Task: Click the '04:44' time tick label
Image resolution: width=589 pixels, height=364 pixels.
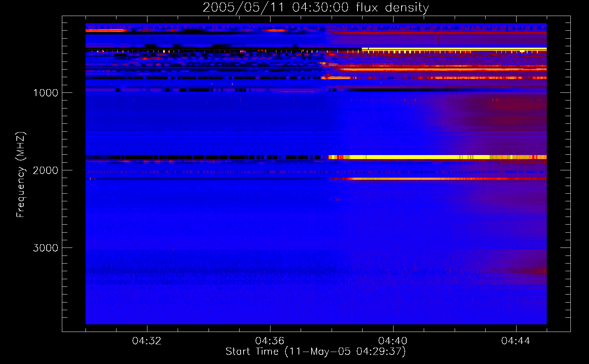Action: tap(516, 341)
